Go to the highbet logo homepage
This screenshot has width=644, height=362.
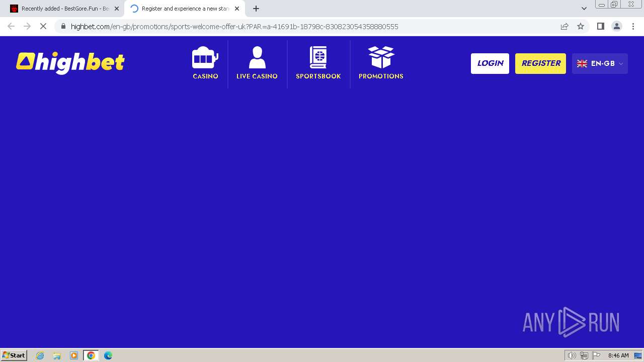coord(70,63)
